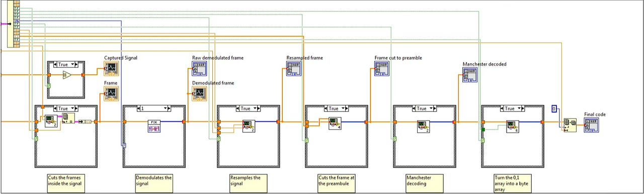Click the subVI numbered 4 in preamble case
The image size is (644, 194).
[x=336, y=124]
